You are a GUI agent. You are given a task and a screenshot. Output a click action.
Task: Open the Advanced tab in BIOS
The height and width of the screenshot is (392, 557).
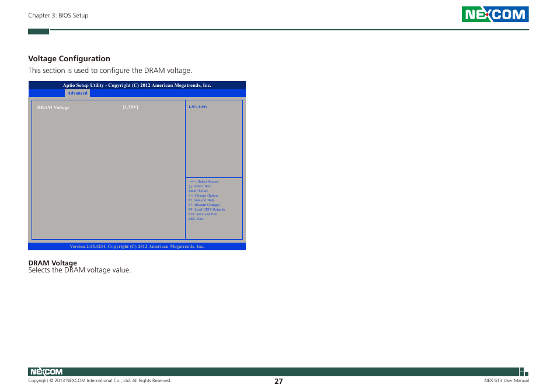[77, 93]
